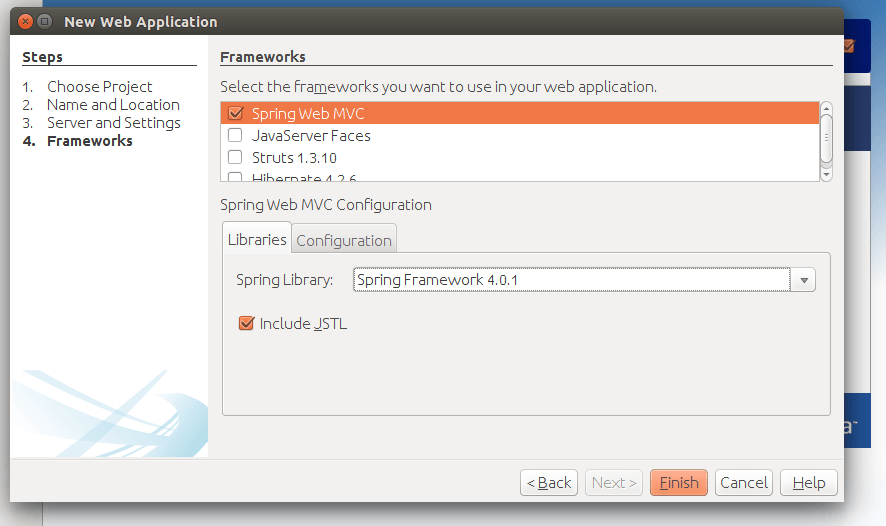Switch to the Libraries tab
The image size is (886, 526).
257,240
